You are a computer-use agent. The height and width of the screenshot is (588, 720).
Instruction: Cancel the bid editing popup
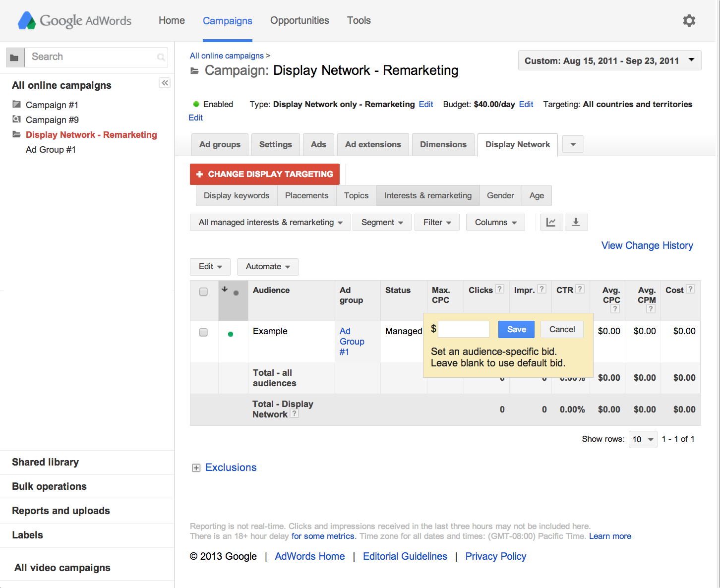click(562, 329)
